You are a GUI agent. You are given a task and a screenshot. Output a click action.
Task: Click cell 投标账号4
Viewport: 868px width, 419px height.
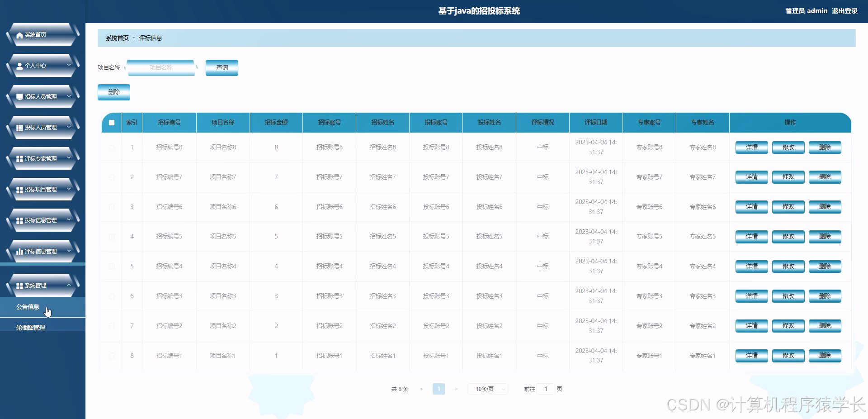coord(436,267)
